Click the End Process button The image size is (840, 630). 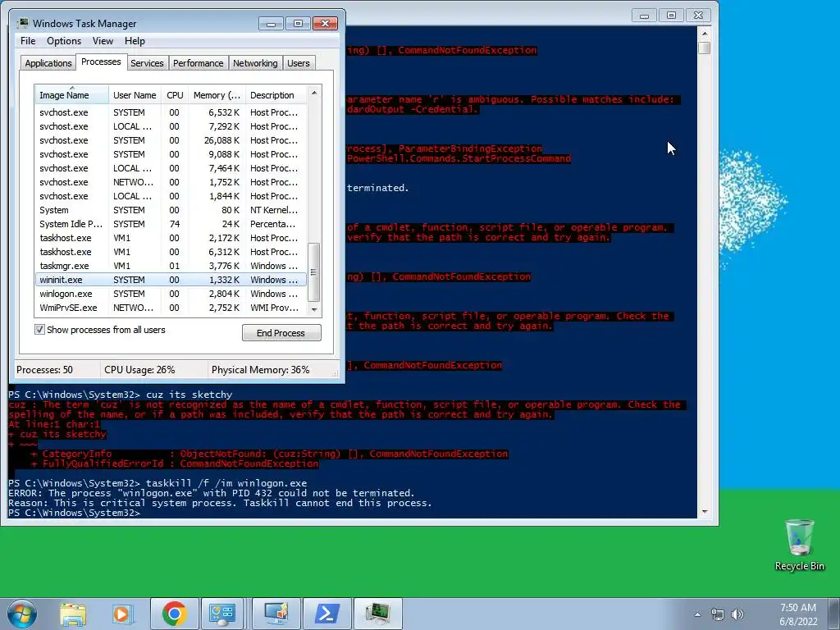281,333
